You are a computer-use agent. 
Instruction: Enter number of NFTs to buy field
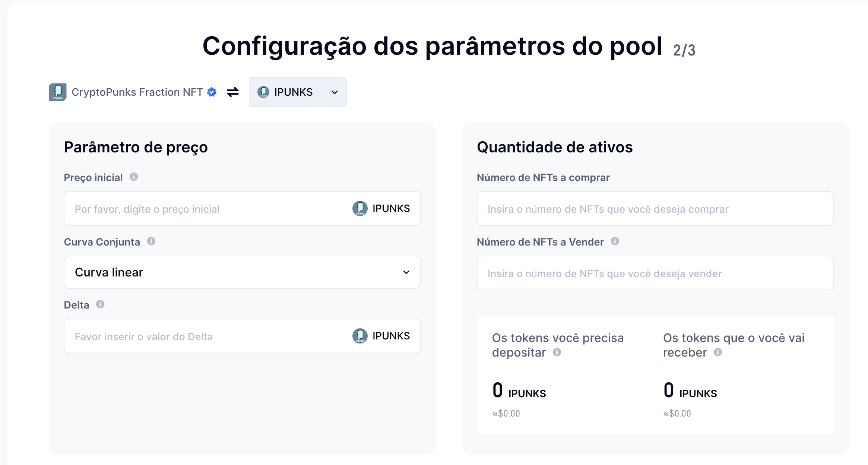point(655,209)
